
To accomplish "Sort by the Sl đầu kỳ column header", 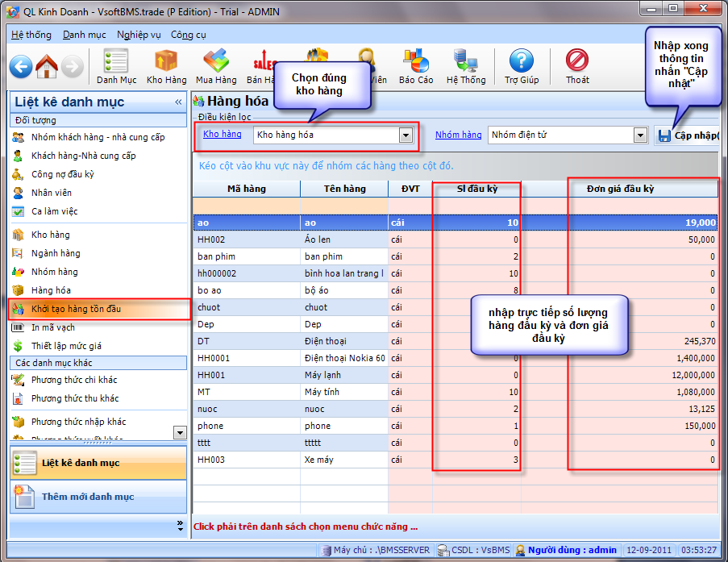I will [x=477, y=189].
